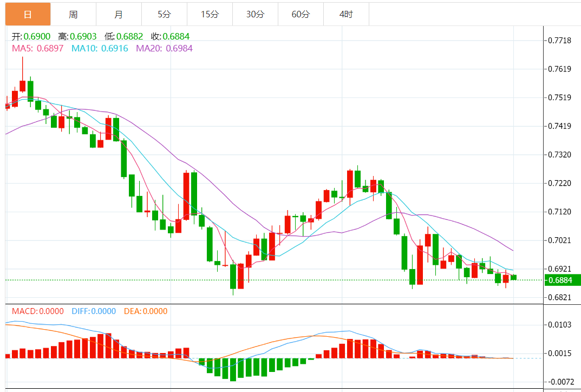Image resolution: width=581 pixels, height=392 pixels.
Task: Click the 0.6921 price axis label
Action: pos(559,269)
